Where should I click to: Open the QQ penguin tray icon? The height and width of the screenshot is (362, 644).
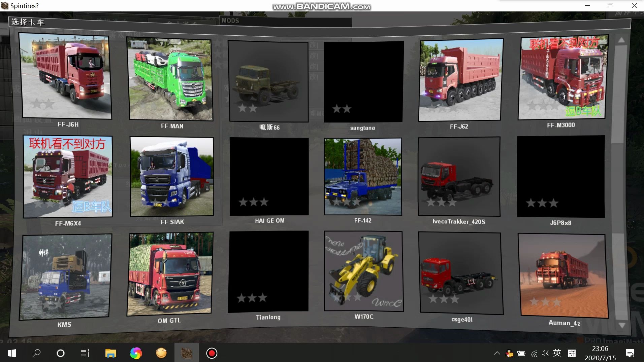coord(509,353)
